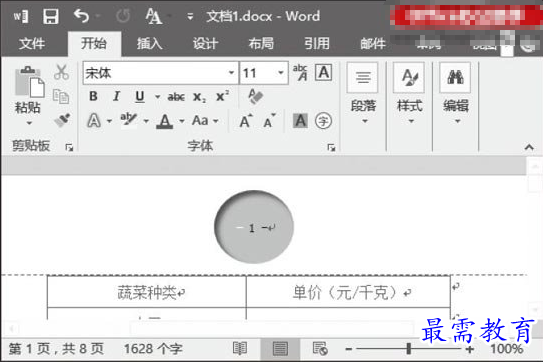Open the 剪贴板 dialog launcher
The image size is (543, 362).
[69, 148]
